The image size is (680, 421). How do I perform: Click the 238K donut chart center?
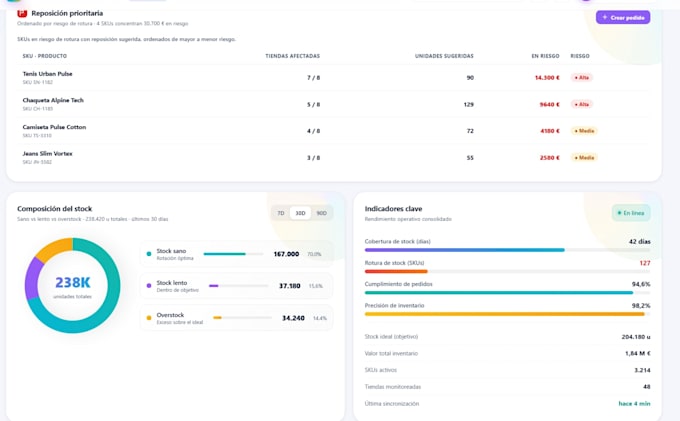(x=72, y=285)
